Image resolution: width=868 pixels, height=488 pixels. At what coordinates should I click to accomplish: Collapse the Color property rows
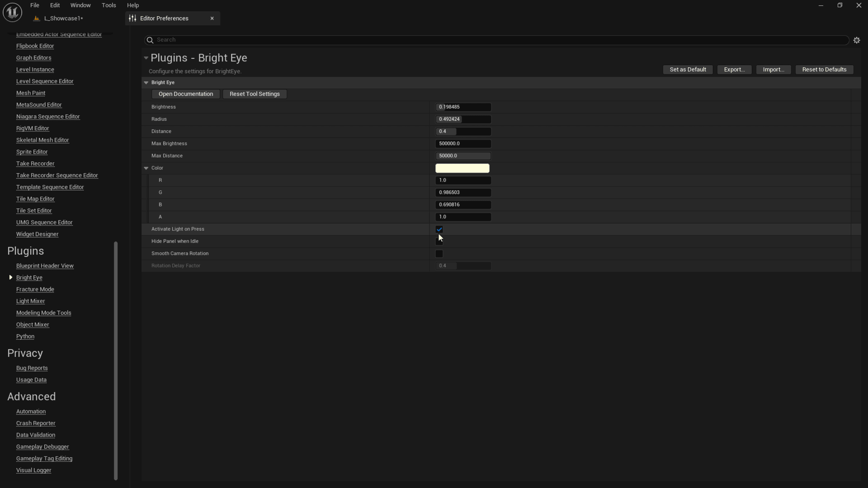tap(146, 168)
